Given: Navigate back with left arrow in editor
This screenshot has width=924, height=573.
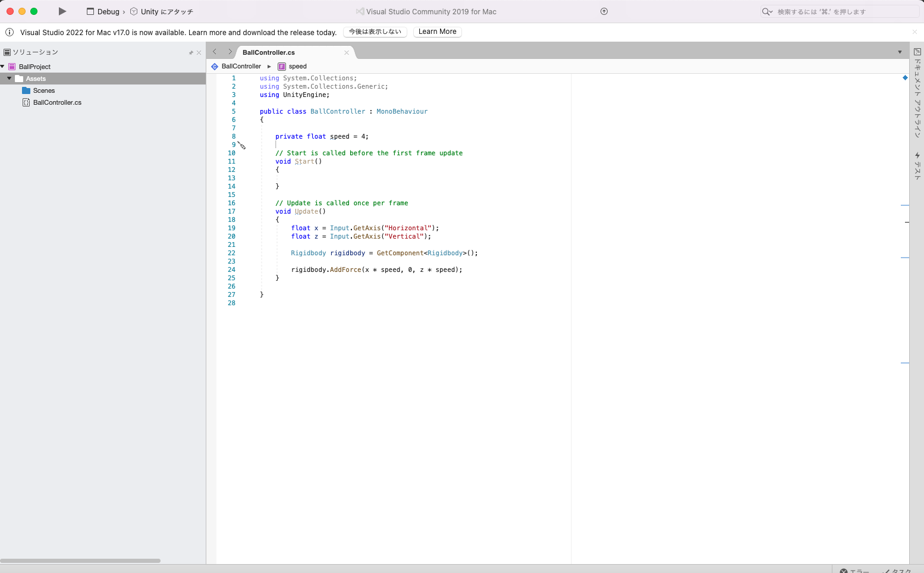Looking at the screenshot, I should click(x=215, y=52).
